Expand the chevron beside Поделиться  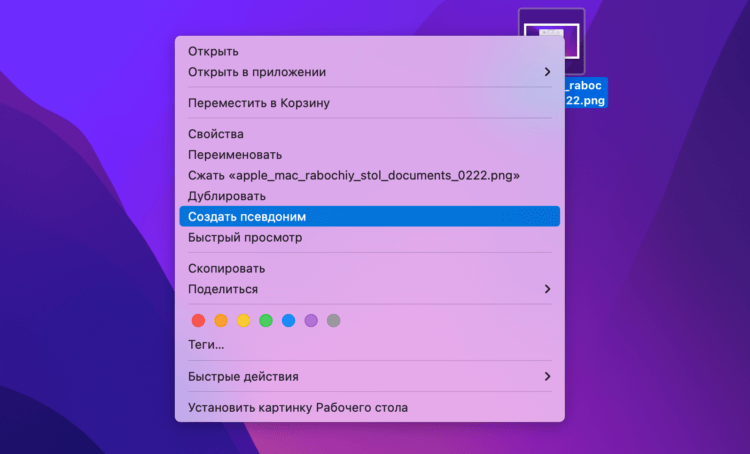tap(547, 289)
